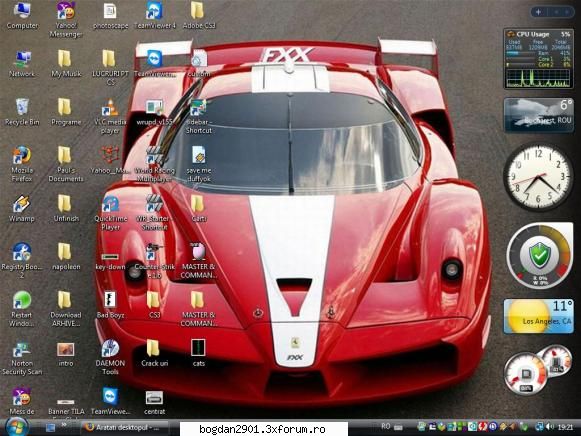This screenshot has width=581, height=436.
Task: Open the Bucharest, ROU weather gadget
Action: [x=539, y=115]
